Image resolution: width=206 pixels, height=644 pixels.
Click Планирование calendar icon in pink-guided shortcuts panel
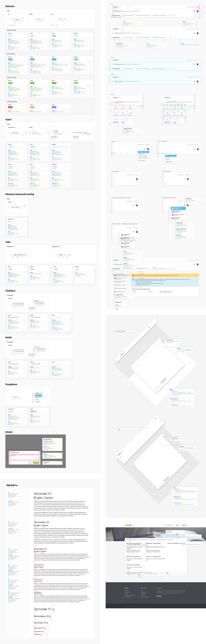click(116, 113)
